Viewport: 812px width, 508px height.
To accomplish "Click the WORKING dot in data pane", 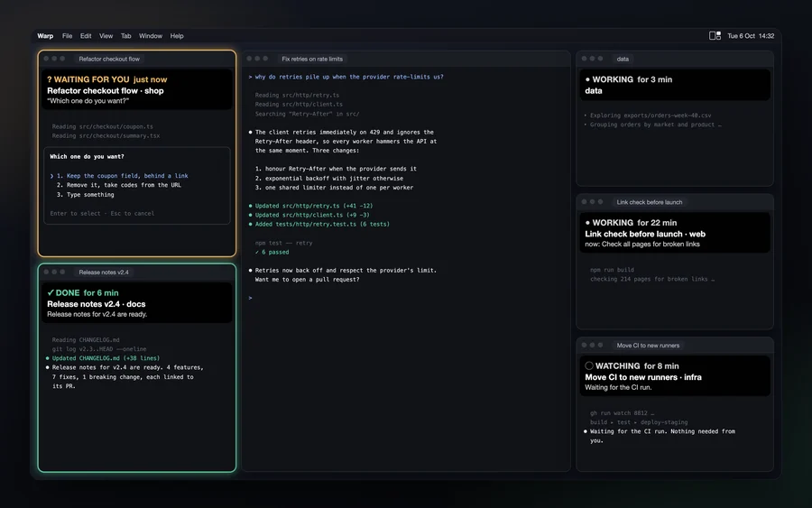I will pyautogui.click(x=587, y=79).
